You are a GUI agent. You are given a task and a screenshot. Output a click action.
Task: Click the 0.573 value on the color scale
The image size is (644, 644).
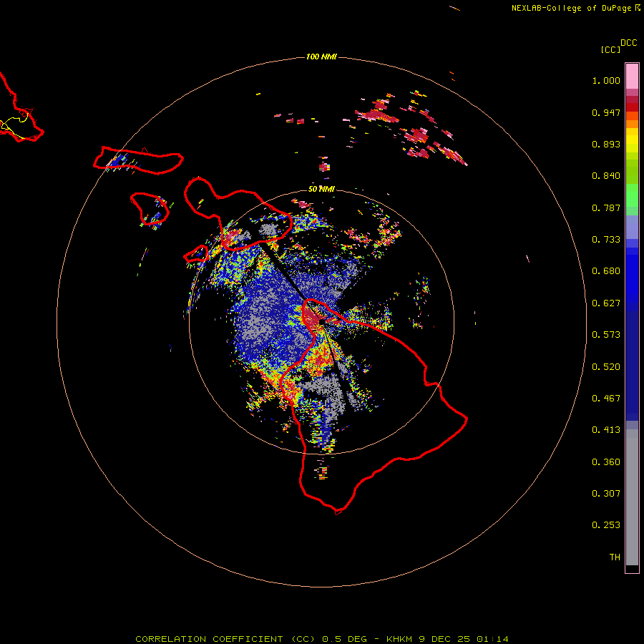click(606, 335)
